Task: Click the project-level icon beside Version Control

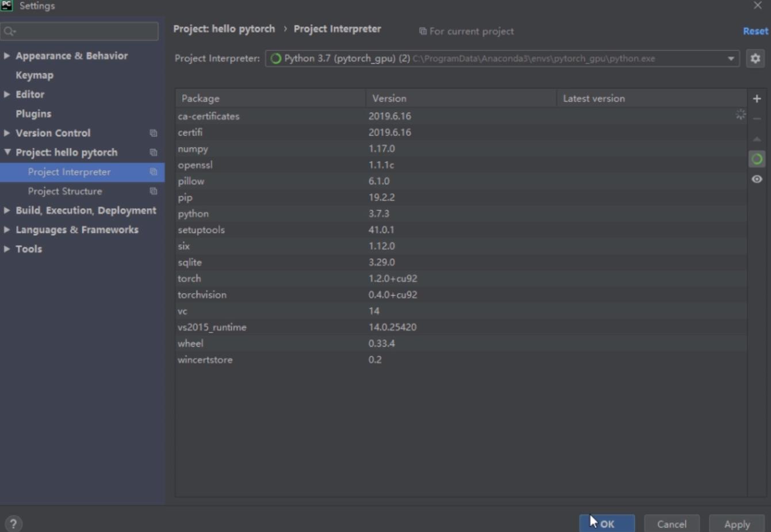Action: coord(154,133)
